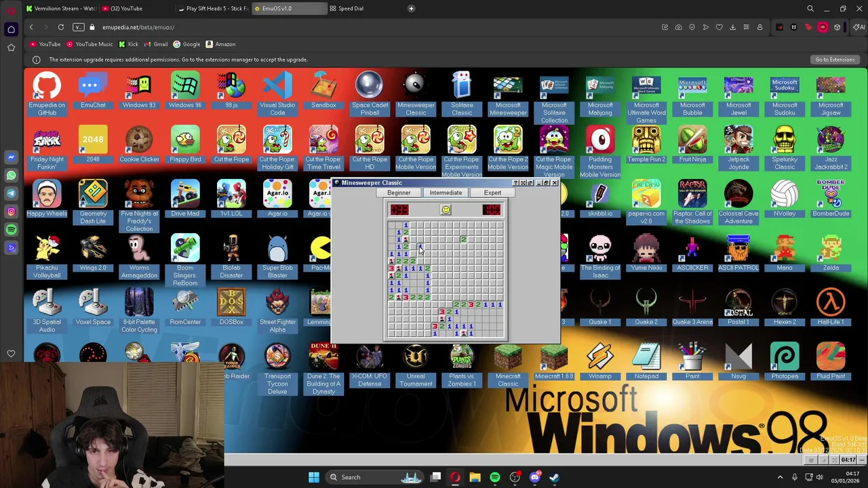Launch the Half-Life 1 icon

coord(831,307)
